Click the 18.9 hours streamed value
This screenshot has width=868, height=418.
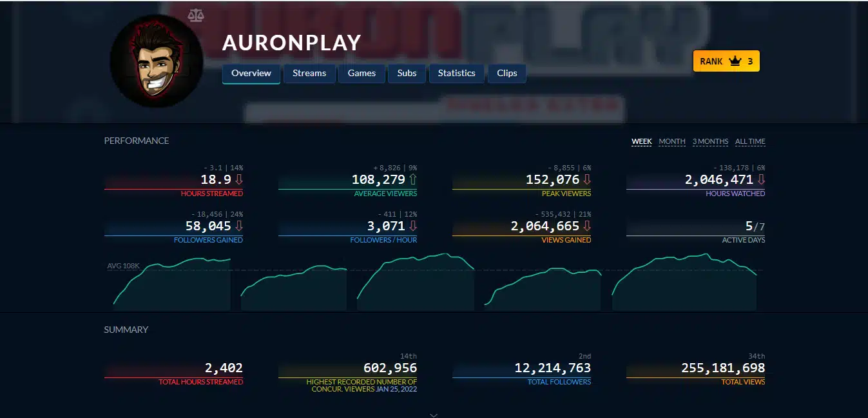[216, 180]
